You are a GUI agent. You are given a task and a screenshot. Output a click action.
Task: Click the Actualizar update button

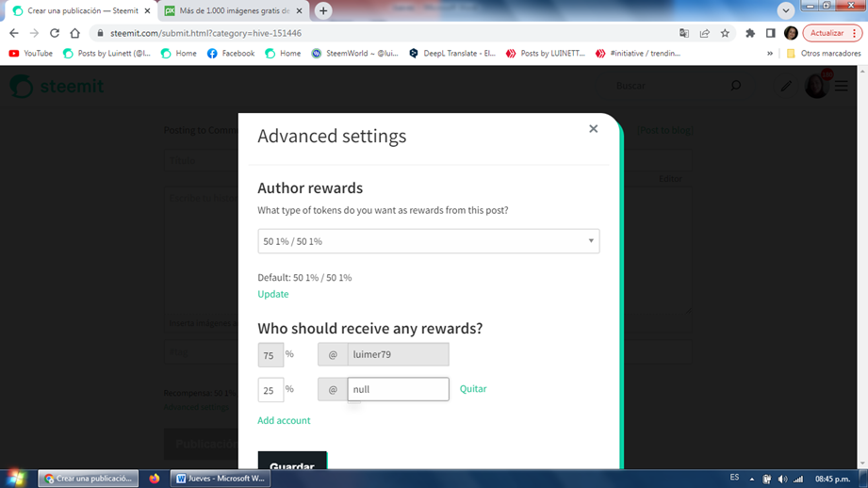(x=832, y=33)
